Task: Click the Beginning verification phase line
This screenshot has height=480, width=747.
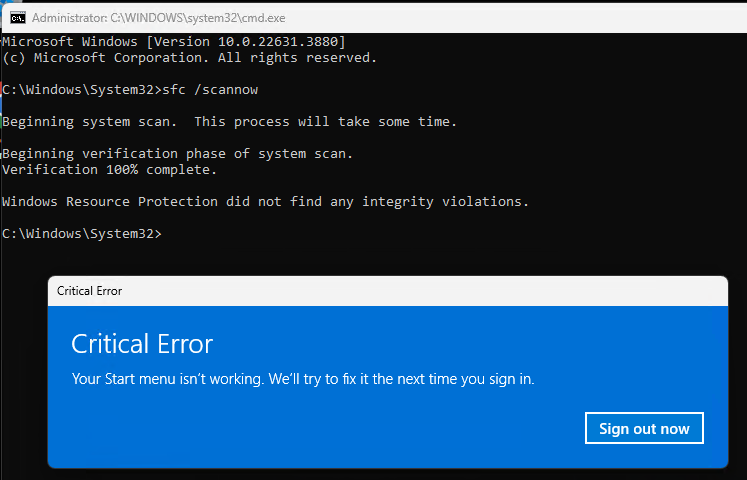Action: coord(178,153)
